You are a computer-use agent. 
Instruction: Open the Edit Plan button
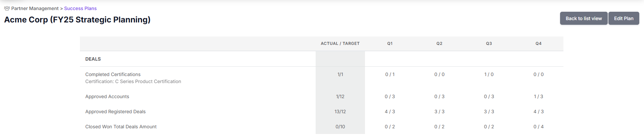(624, 18)
